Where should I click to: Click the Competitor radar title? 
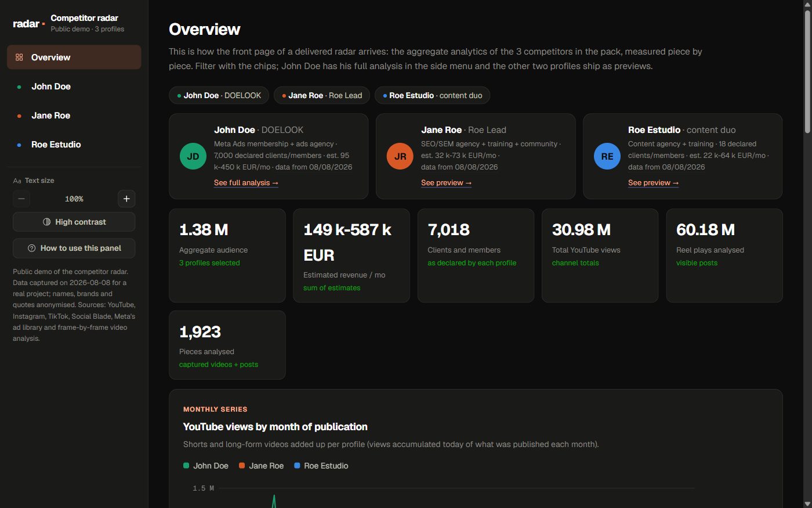(x=84, y=18)
